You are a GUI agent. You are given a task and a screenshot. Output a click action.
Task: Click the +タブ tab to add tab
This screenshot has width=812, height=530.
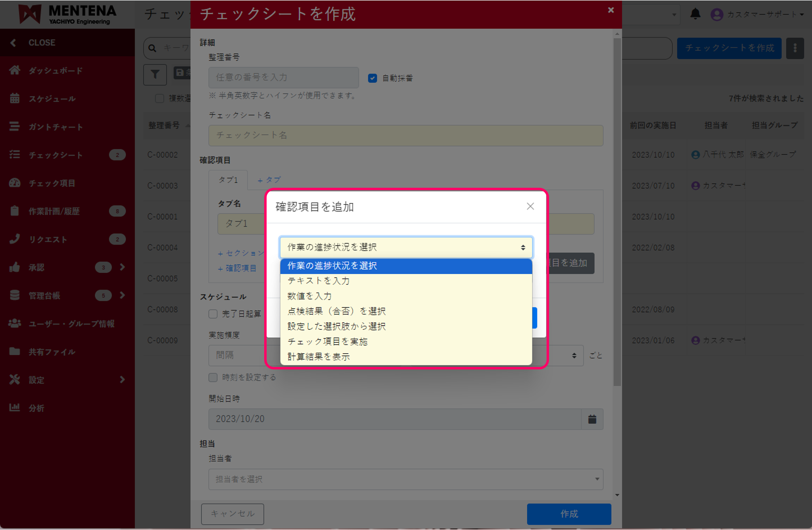[x=269, y=180]
